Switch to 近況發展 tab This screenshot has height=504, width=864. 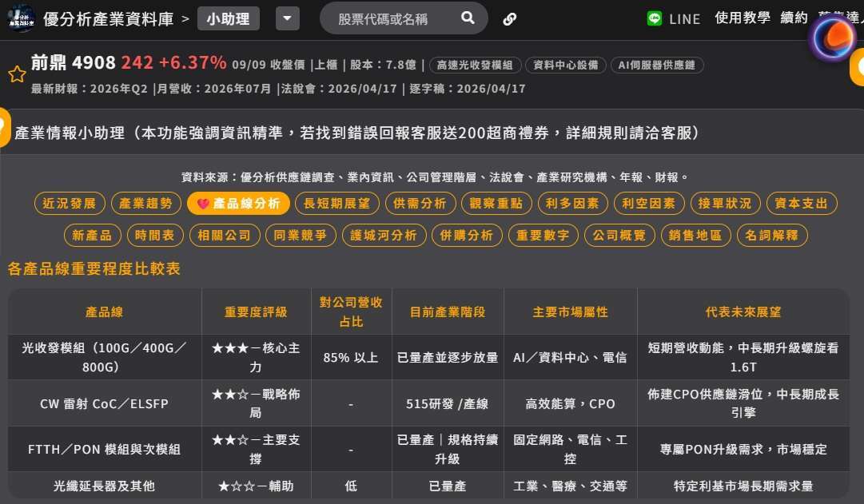click(x=69, y=203)
